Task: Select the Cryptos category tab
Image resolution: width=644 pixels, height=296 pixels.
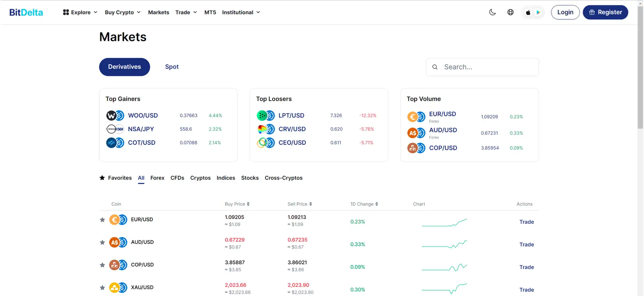Action: pos(200,178)
